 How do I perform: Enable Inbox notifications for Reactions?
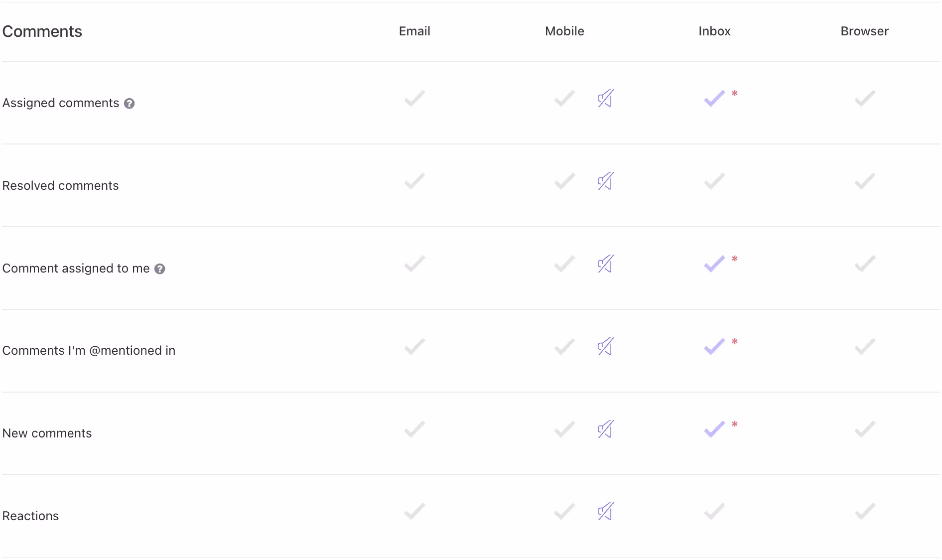(x=713, y=512)
